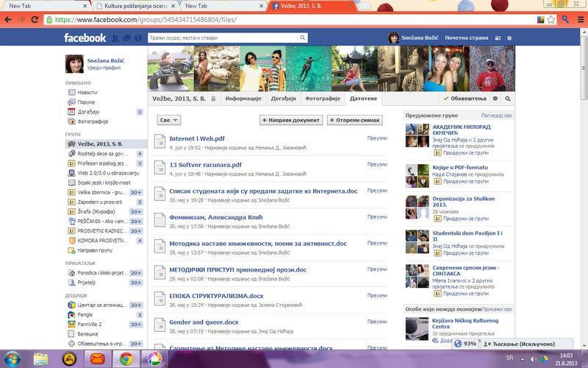The height and width of the screenshot is (368, 588).
Task: Click Почетна страна in header
Action: click(x=466, y=38)
